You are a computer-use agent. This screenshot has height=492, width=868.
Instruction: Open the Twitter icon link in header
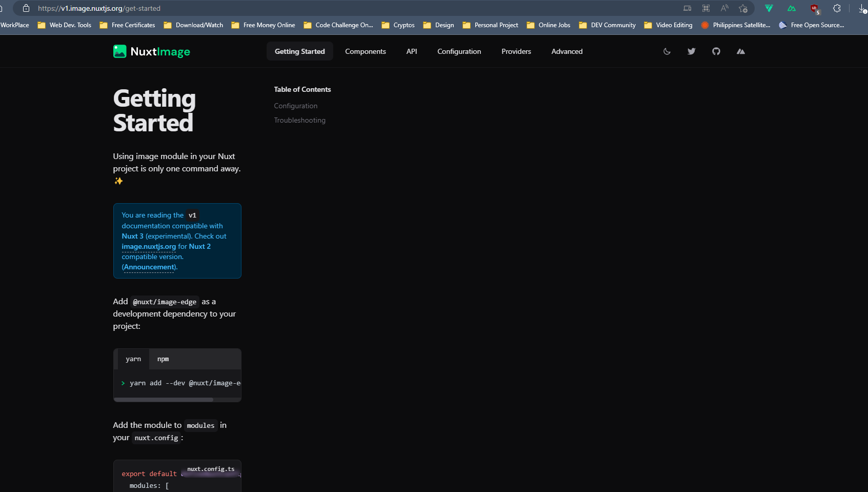point(692,51)
